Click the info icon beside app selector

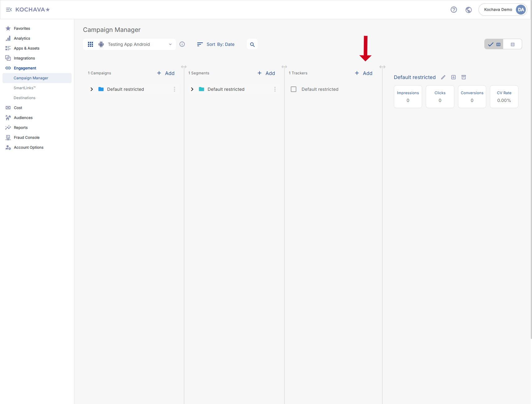182,44
